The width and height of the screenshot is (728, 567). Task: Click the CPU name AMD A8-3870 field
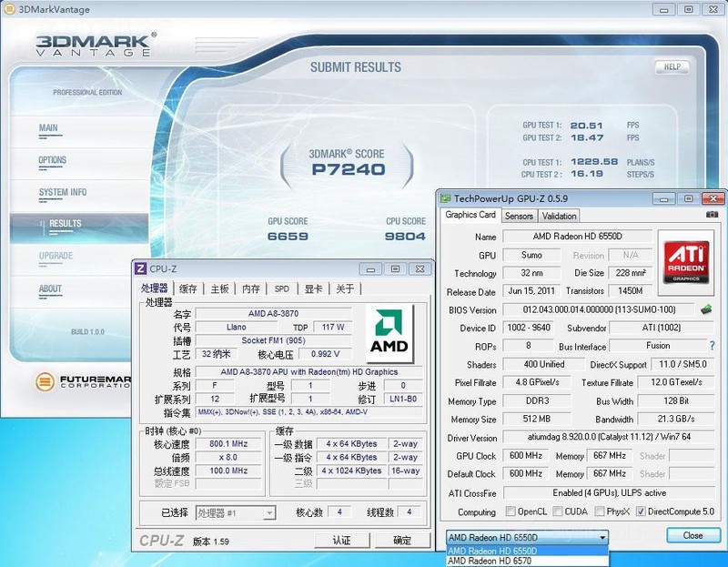273,313
